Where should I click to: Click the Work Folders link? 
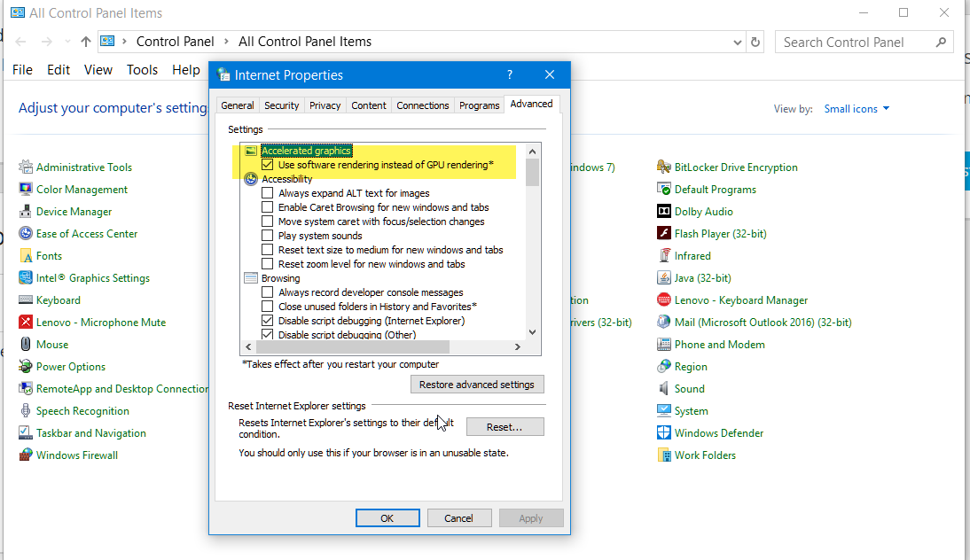[x=705, y=455]
